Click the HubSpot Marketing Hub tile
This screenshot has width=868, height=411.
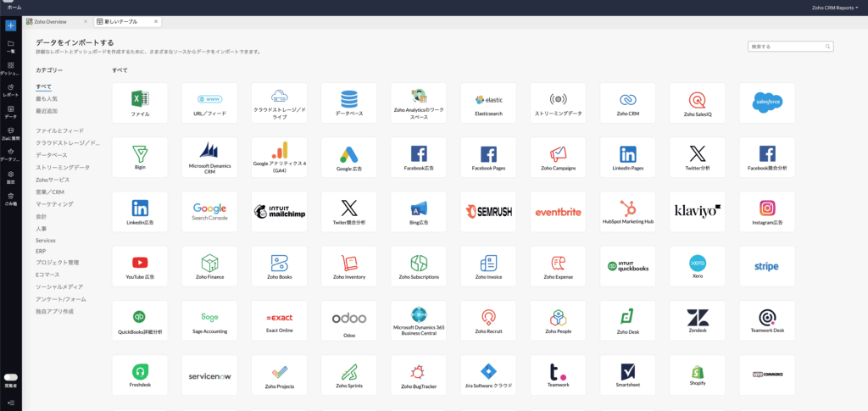point(627,211)
